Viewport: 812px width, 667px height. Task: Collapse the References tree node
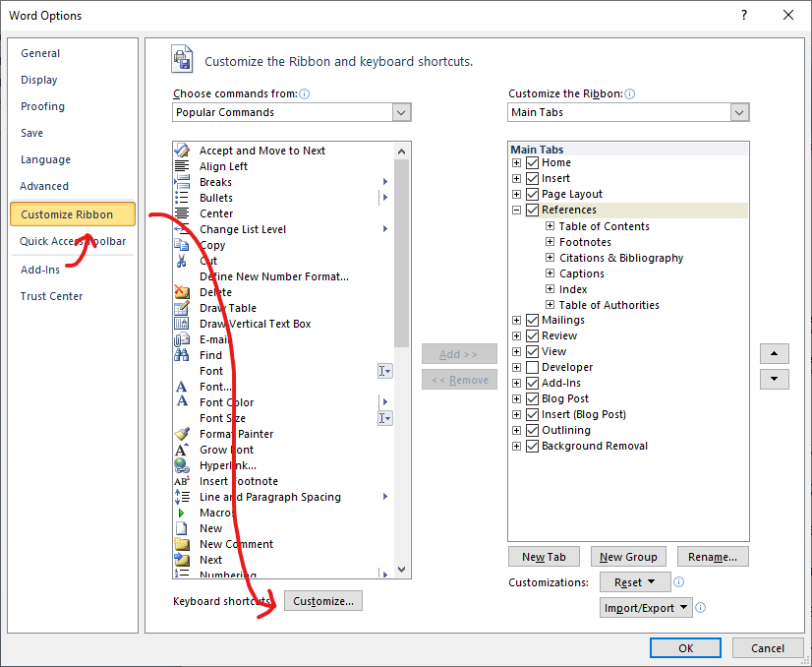click(x=516, y=210)
